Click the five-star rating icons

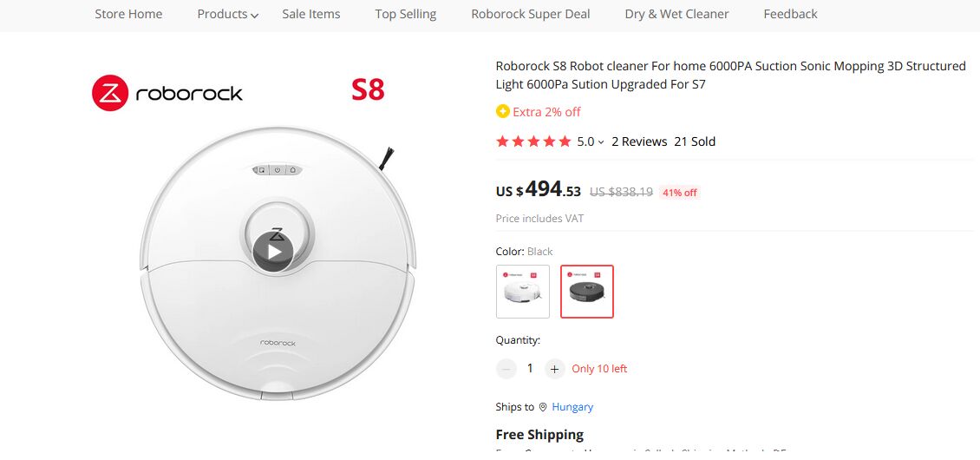coord(533,141)
